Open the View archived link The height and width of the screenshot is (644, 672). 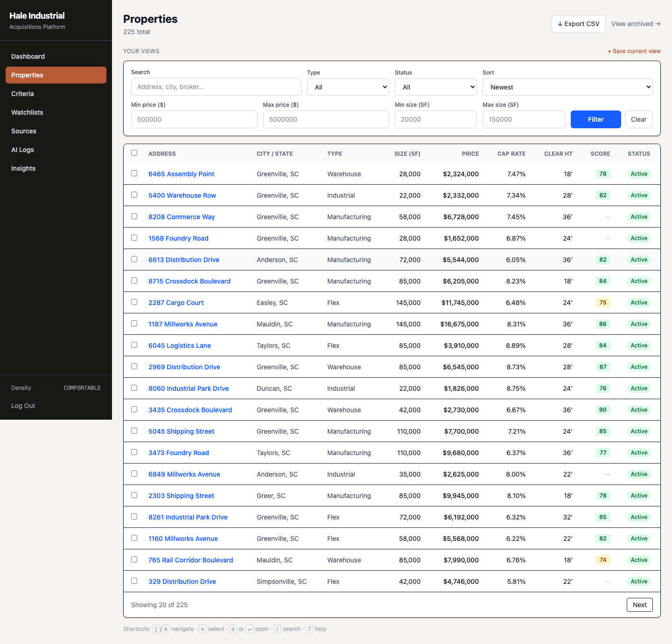tap(636, 24)
